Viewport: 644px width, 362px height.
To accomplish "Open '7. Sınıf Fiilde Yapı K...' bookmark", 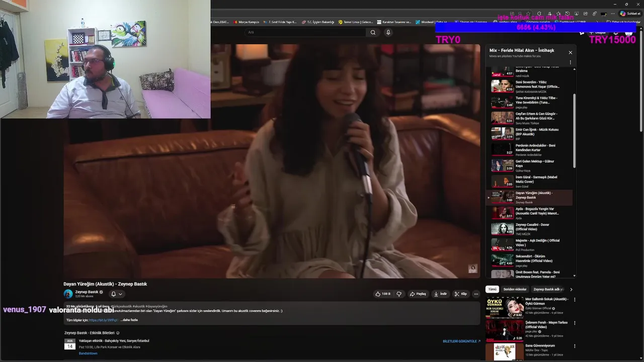I will point(280,22).
